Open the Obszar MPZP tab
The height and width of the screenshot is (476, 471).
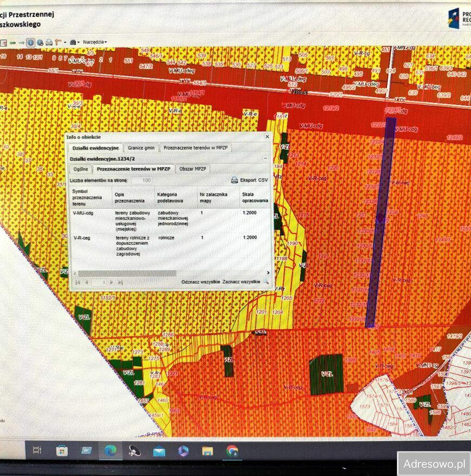(193, 169)
